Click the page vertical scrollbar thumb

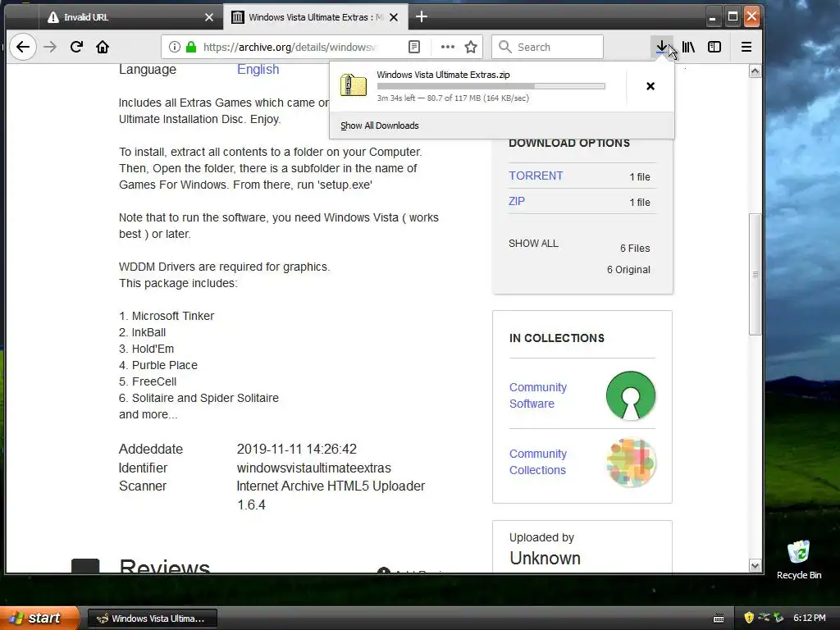click(x=755, y=274)
